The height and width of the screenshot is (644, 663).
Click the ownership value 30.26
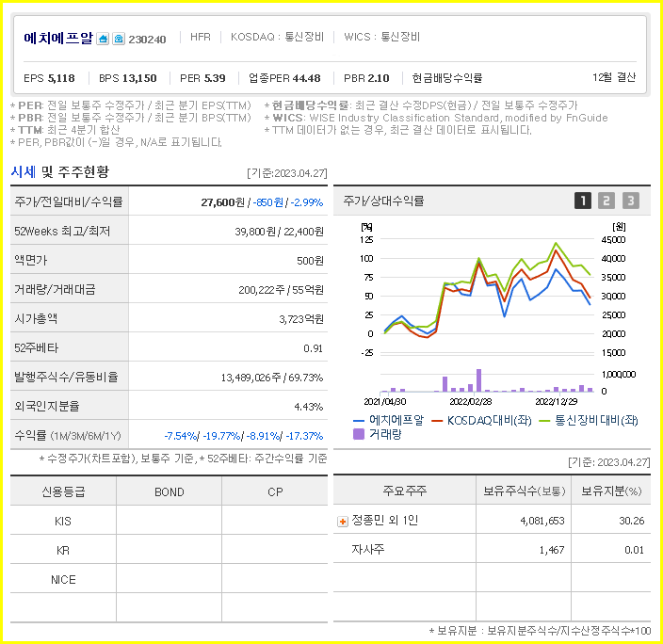coord(632,521)
